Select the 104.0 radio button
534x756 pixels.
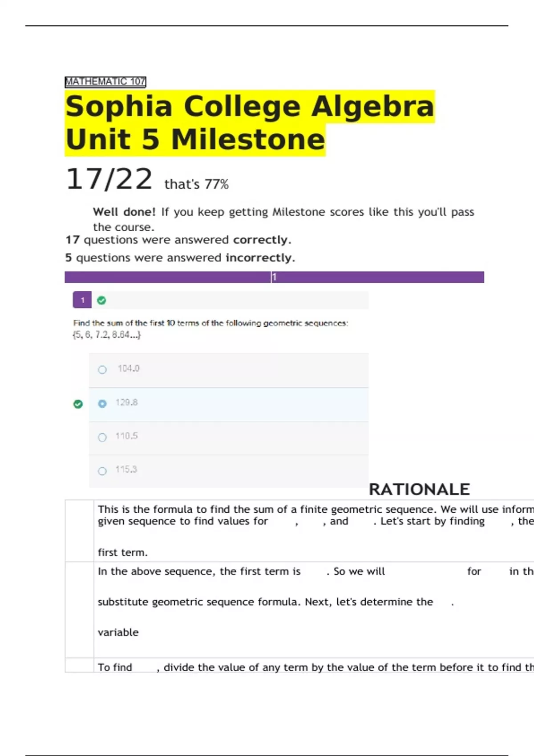[x=102, y=370]
